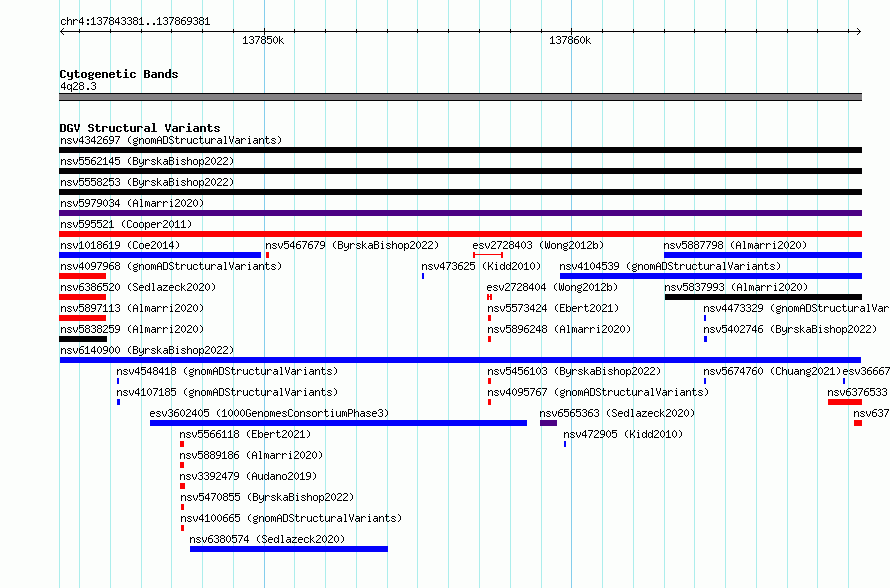The image size is (890, 588).
Task: Click nsv5897113 Almarri2020 label
Action: tap(132, 308)
